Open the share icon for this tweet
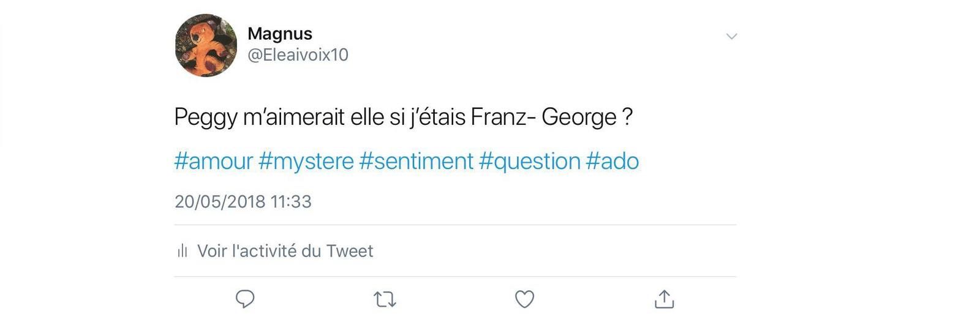Viewport: 980px width, 316px height. click(x=664, y=299)
